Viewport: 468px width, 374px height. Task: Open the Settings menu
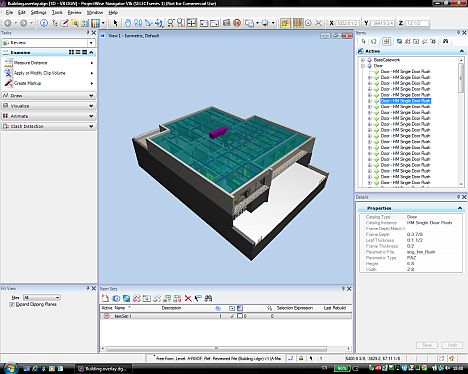(38, 12)
